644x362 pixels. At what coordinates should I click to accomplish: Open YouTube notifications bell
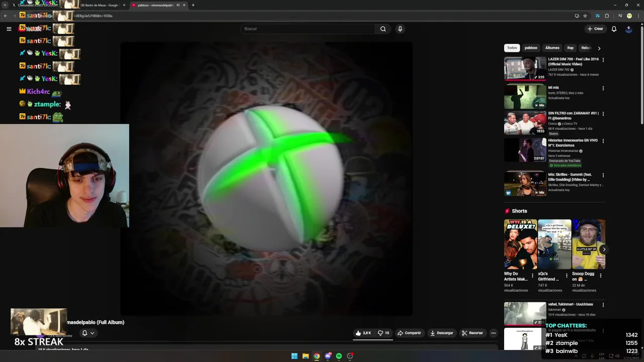pyautogui.click(x=614, y=29)
